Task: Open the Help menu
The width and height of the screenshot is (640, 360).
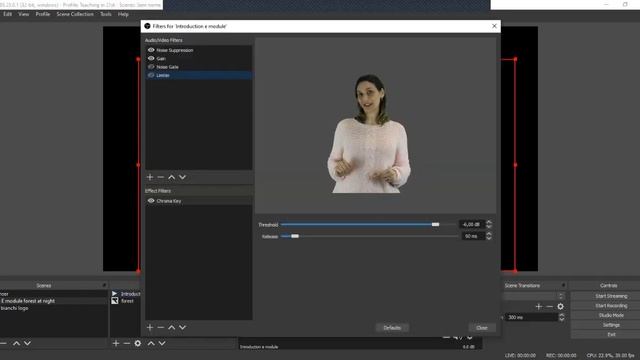Action: (x=123, y=14)
